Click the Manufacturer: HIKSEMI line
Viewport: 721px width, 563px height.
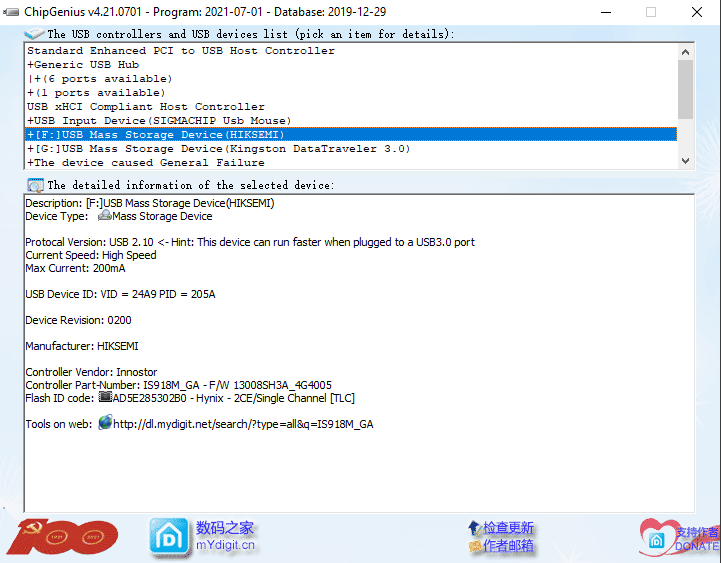pos(82,346)
